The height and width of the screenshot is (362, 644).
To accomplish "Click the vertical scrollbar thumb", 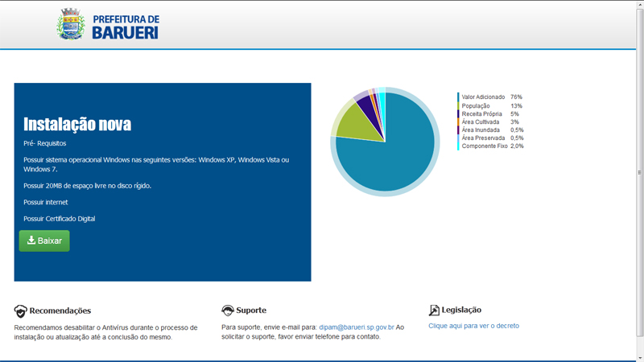I will pyautogui.click(x=640, y=172).
